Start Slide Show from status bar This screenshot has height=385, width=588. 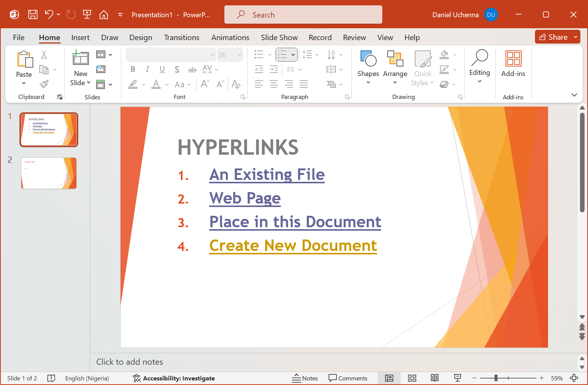(x=458, y=378)
